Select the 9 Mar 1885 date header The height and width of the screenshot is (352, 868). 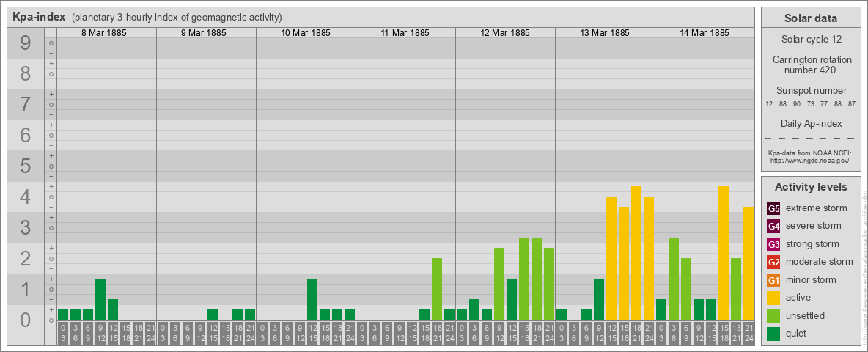pos(204,33)
